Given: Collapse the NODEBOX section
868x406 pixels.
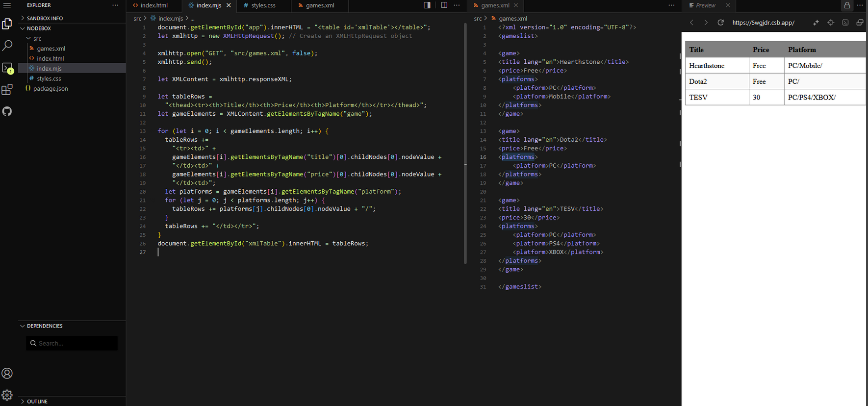Looking at the screenshot, I should 72,28.
